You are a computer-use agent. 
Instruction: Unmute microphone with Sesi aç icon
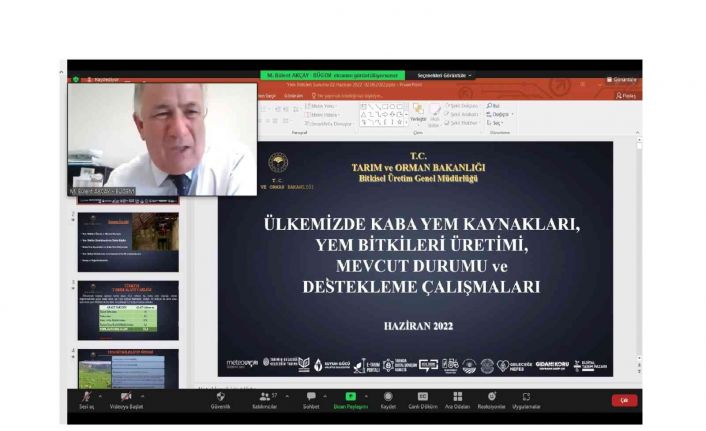tap(85, 397)
